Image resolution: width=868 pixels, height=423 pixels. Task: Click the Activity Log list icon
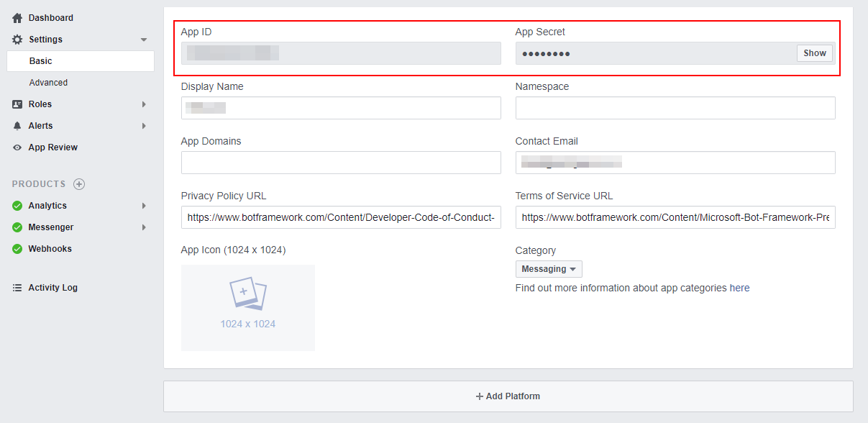(x=17, y=288)
